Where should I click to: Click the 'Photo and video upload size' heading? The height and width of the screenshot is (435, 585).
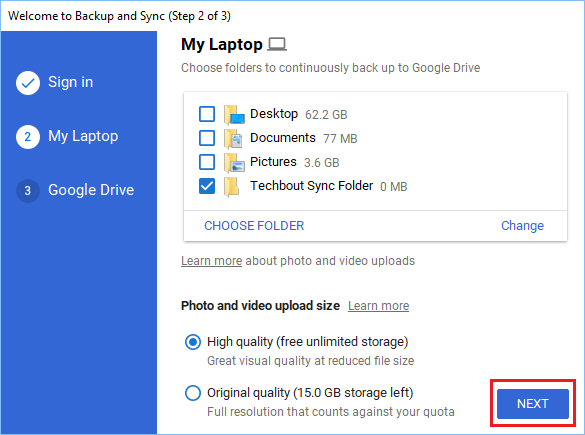(260, 306)
